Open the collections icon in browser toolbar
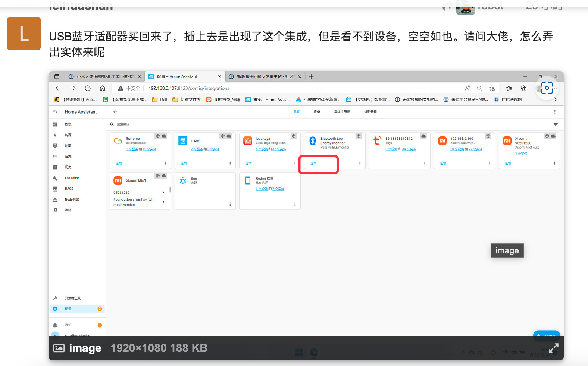This screenshot has height=366, width=588. [x=523, y=88]
